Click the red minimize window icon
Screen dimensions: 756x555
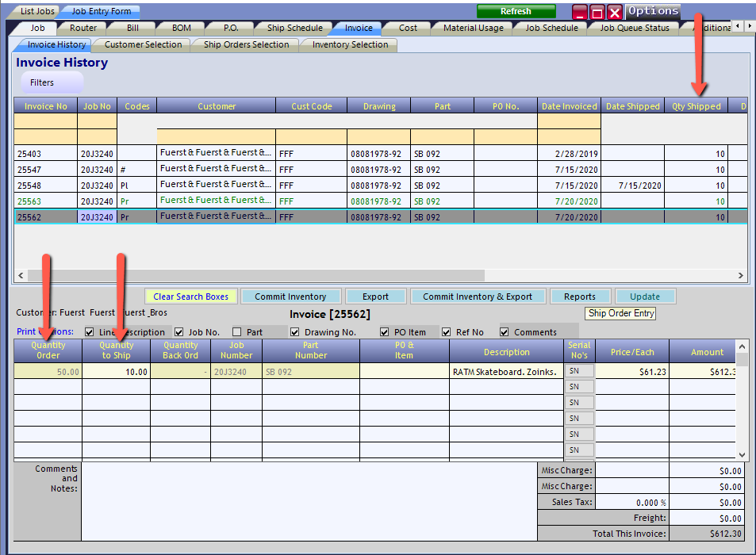coord(580,12)
